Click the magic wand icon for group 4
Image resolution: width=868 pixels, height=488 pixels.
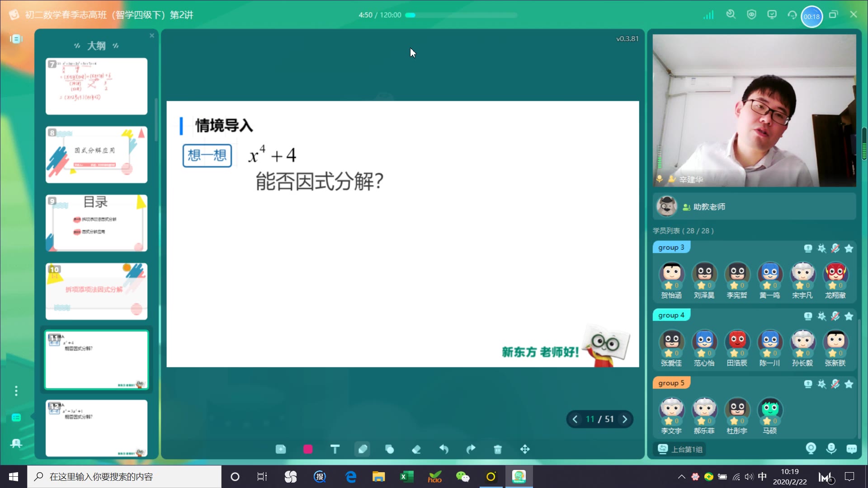tap(822, 316)
